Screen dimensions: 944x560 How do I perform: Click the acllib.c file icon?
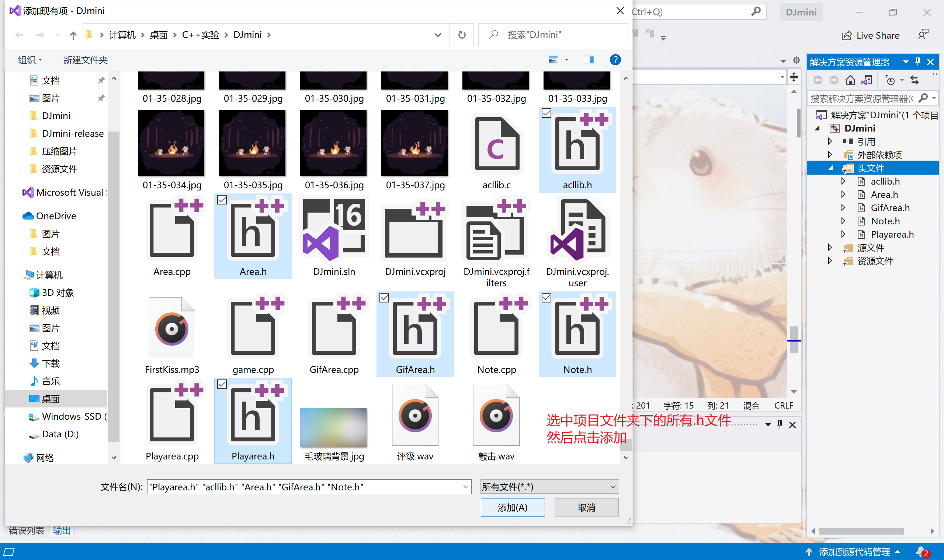point(497,144)
